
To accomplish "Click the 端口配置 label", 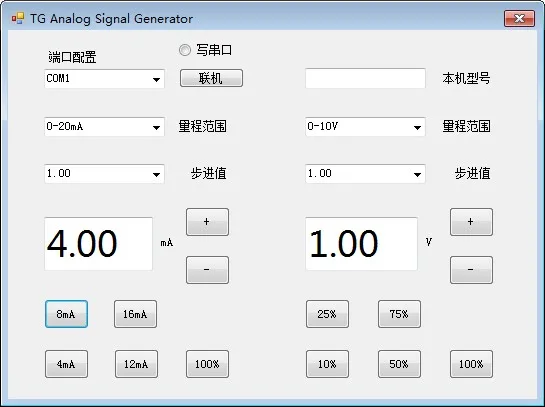I will point(72,57).
